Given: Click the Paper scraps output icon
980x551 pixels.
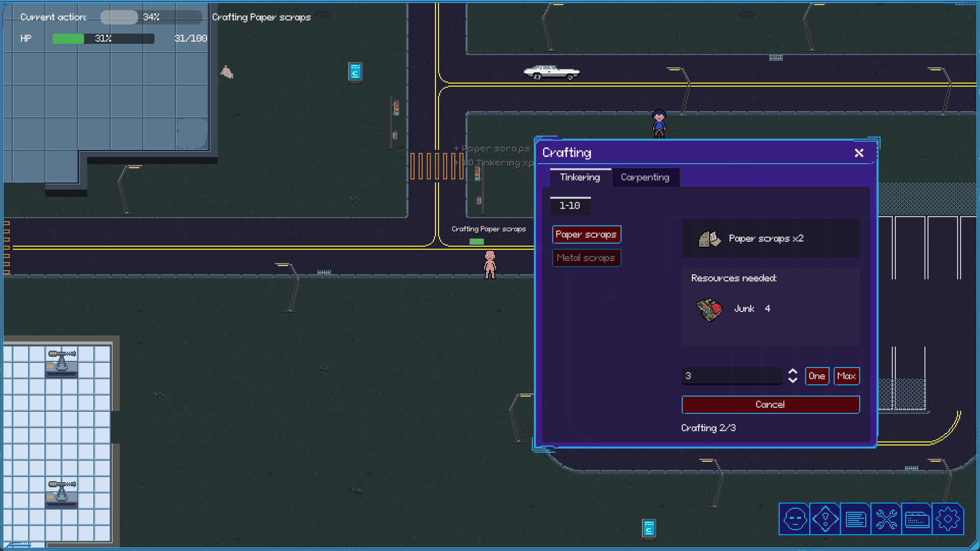Looking at the screenshot, I should (x=709, y=239).
